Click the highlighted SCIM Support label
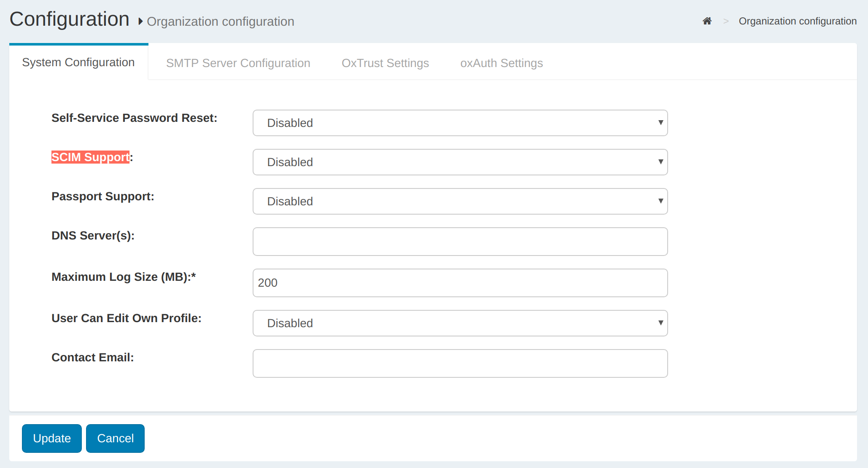The height and width of the screenshot is (468, 868). coord(90,157)
